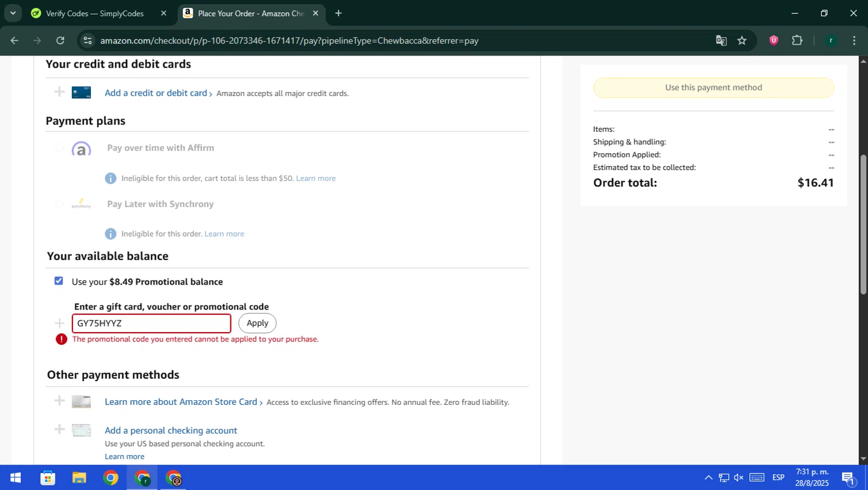Image resolution: width=868 pixels, height=490 pixels.
Task: Open Learn more for Synchrony ineligibility
Action: (224, 234)
